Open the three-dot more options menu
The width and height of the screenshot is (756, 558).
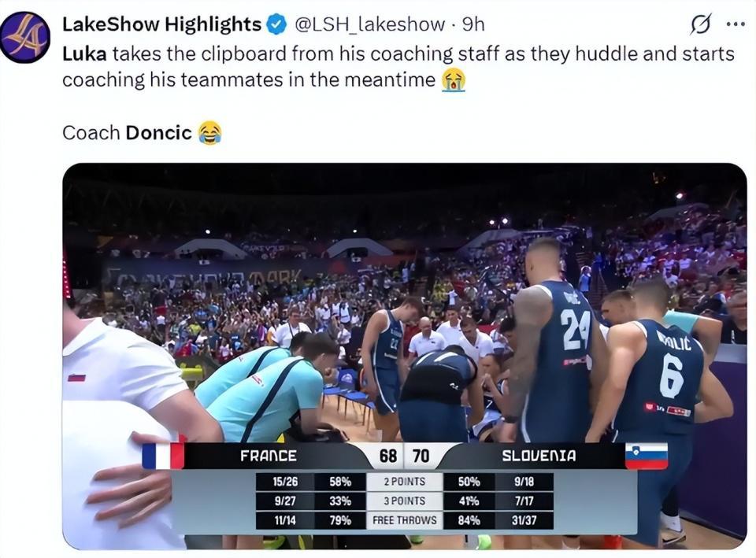pyautogui.click(x=736, y=24)
